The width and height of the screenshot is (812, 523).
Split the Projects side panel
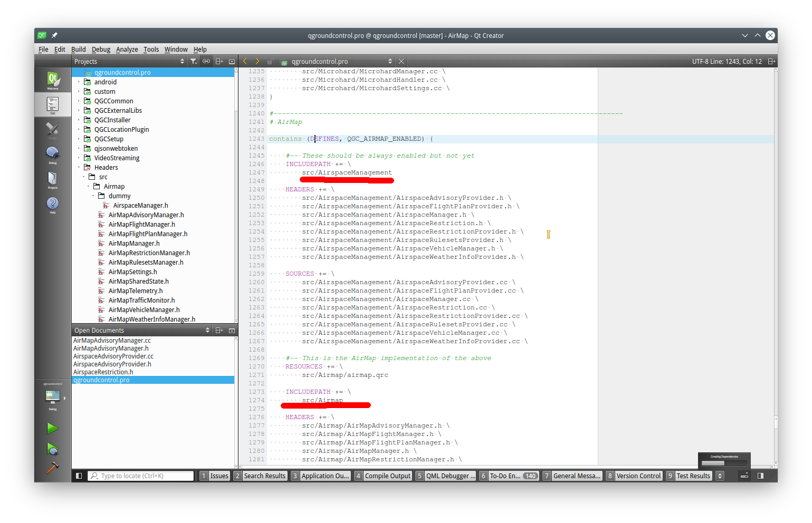point(219,62)
